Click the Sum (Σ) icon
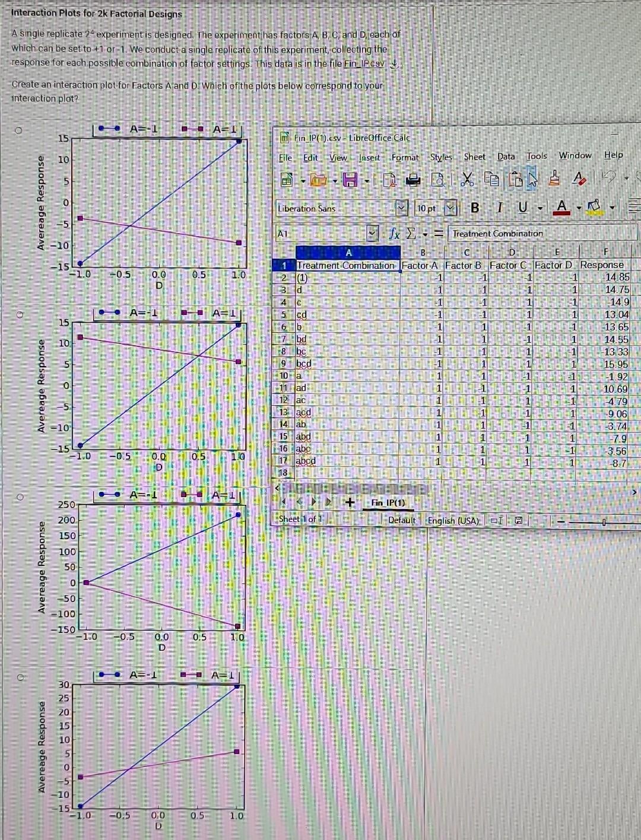Image resolution: width=641 pixels, height=840 pixels. [x=411, y=233]
